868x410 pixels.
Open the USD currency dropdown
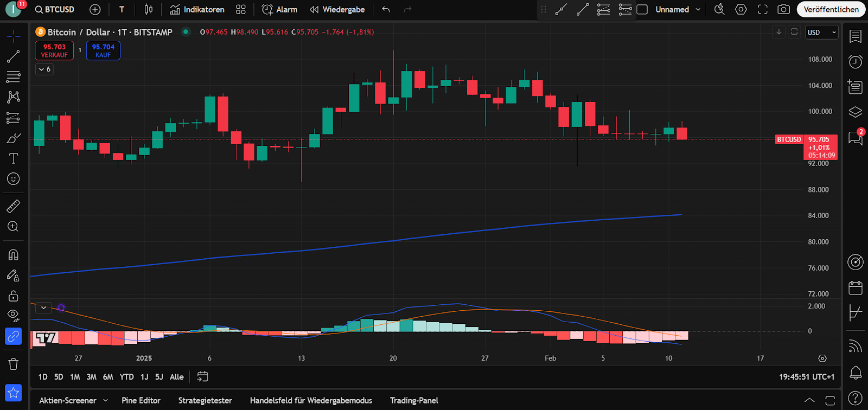[x=822, y=33]
